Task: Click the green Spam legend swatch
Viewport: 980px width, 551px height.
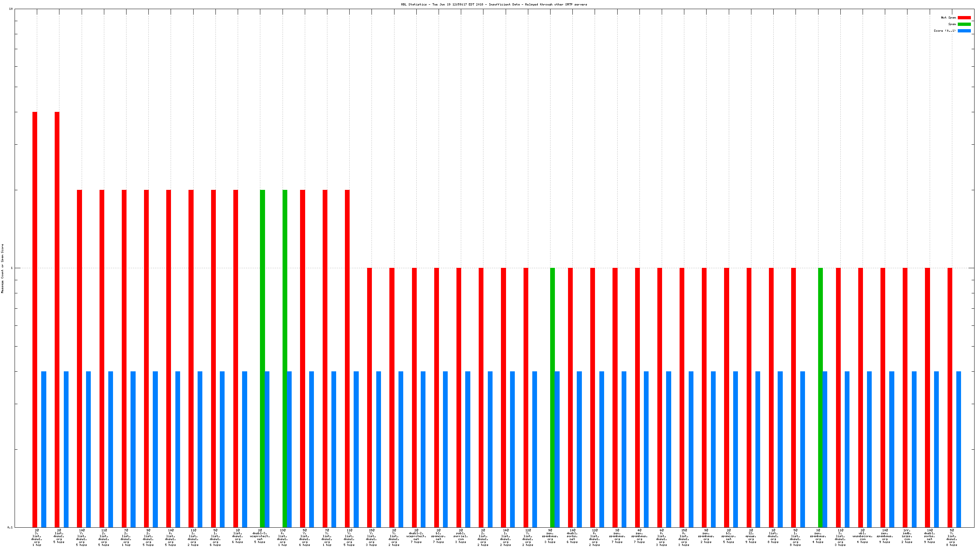Action: (x=964, y=24)
